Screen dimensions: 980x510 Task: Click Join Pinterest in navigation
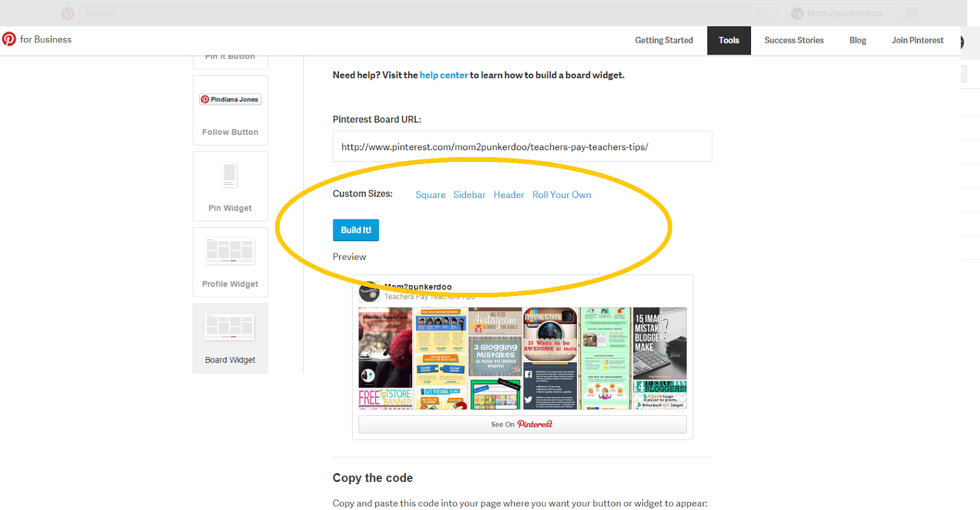[x=918, y=40]
